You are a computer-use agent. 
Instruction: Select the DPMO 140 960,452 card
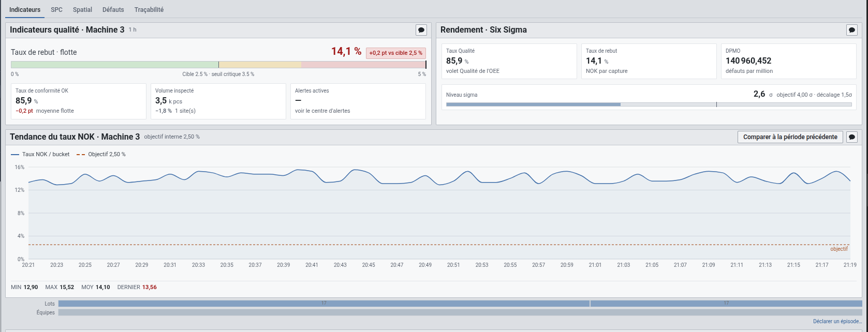(789, 61)
